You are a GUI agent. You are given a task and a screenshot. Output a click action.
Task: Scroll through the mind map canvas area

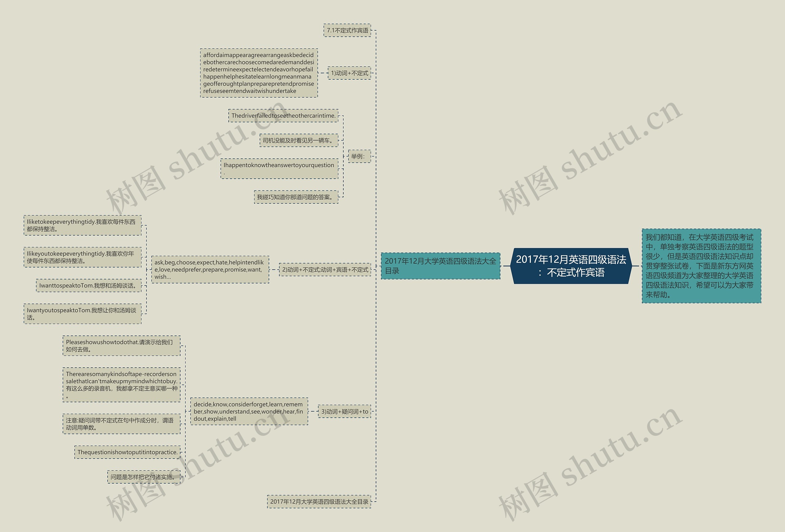pyautogui.click(x=392, y=266)
